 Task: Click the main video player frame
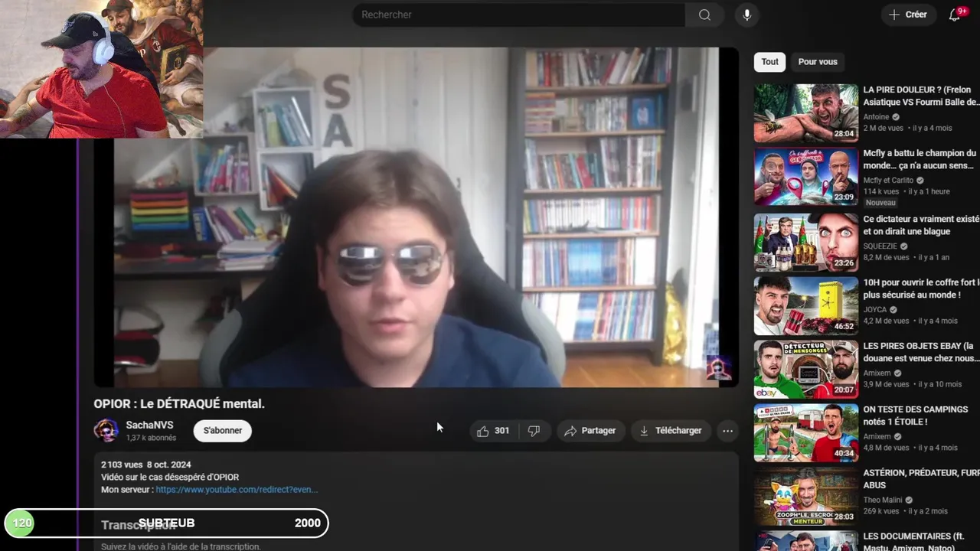point(416,217)
